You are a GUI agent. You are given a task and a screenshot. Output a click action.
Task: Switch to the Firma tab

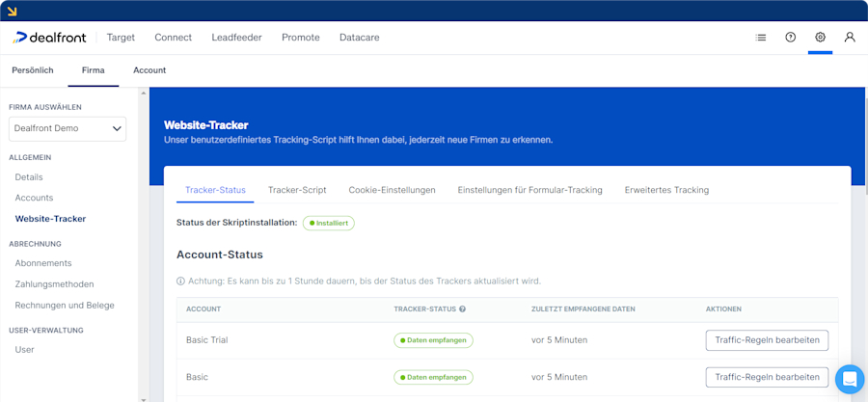click(x=93, y=70)
